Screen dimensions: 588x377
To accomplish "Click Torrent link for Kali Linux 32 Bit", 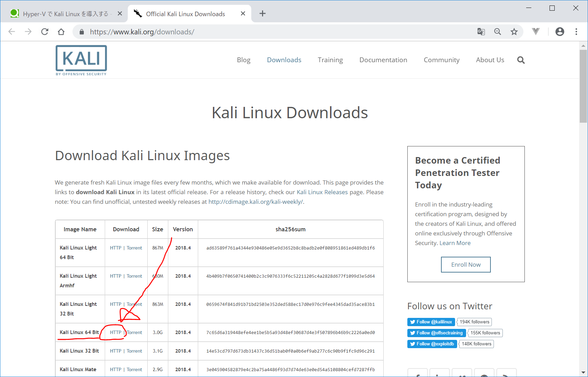I will coord(134,351).
